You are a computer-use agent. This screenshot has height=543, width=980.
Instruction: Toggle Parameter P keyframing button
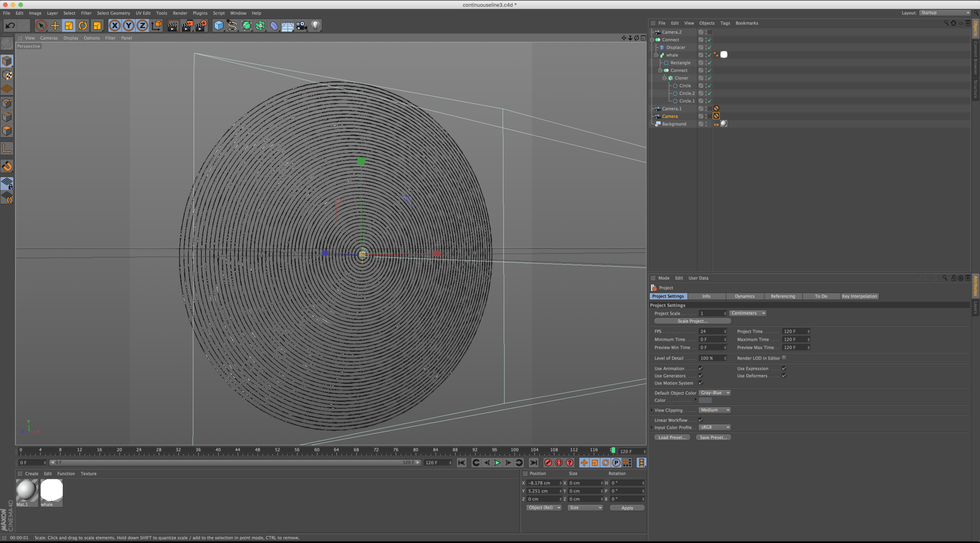[616, 463]
